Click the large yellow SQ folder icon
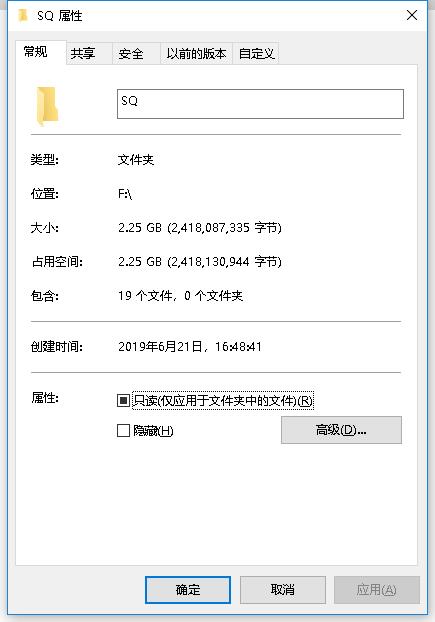The width and height of the screenshot is (435, 622). coord(47,106)
